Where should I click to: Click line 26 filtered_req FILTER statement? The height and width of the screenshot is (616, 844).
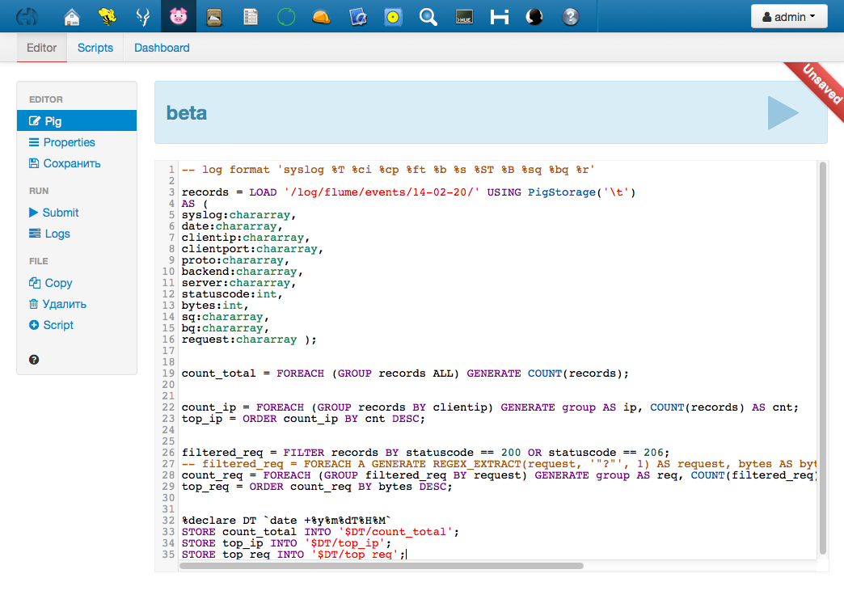pyautogui.click(x=425, y=453)
